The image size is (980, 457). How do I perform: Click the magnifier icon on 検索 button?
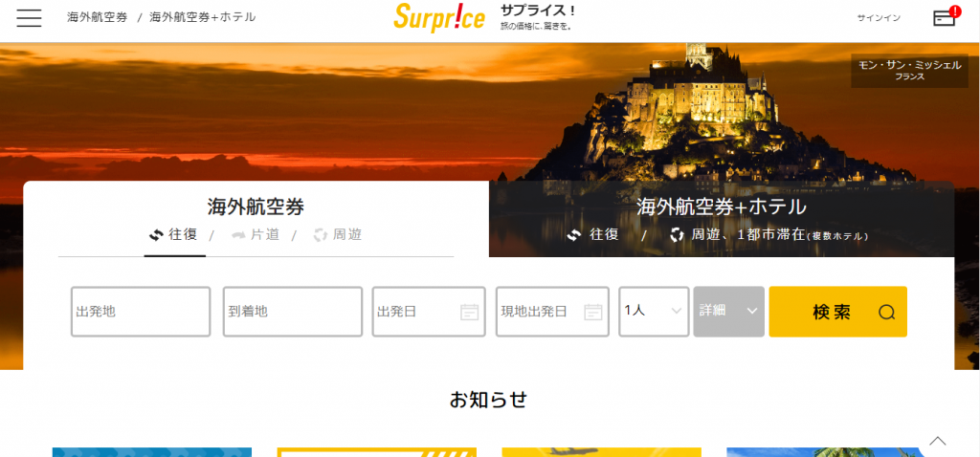click(x=886, y=313)
